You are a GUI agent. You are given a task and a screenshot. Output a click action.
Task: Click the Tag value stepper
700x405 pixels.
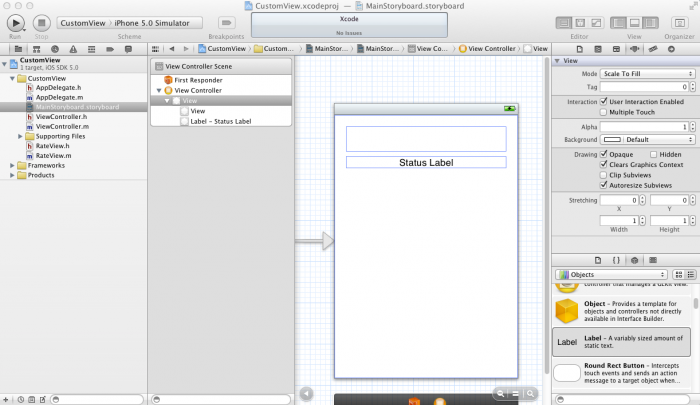tap(693, 87)
